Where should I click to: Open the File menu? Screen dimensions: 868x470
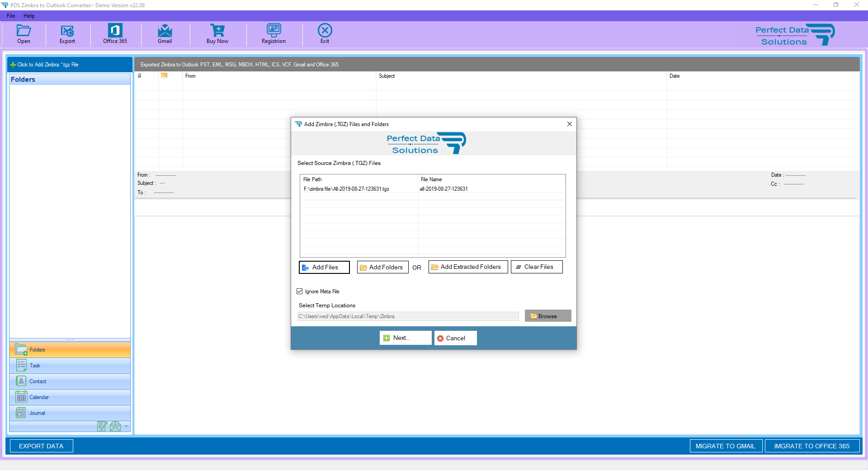11,16
